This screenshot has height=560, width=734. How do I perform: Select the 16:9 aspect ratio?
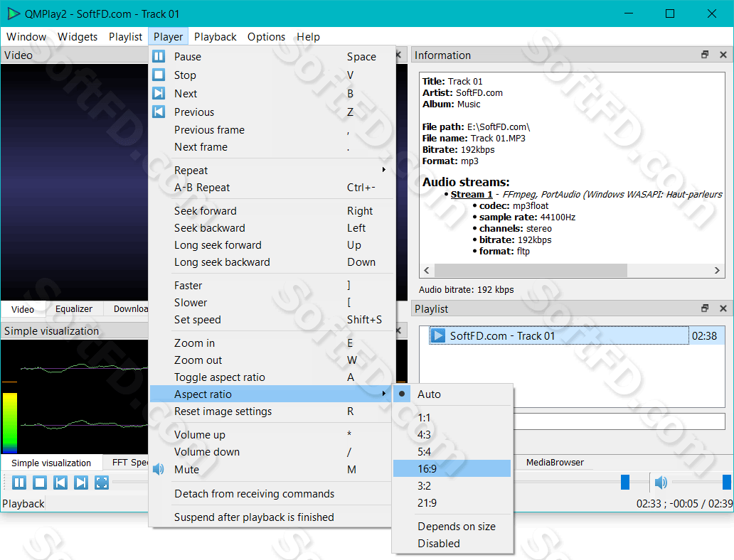pos(452,469)
